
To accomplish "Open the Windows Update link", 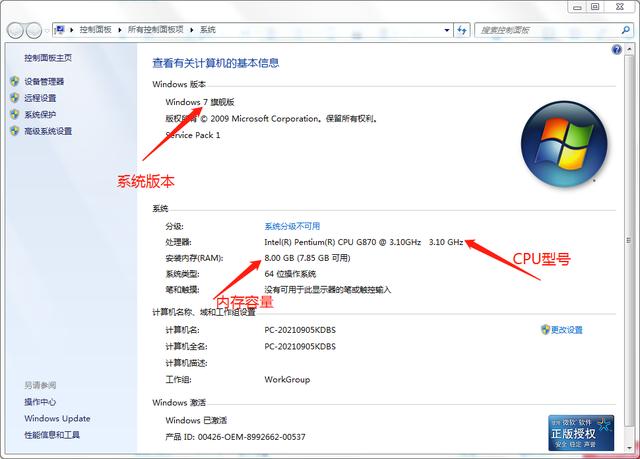I will [x=57, y=419].
